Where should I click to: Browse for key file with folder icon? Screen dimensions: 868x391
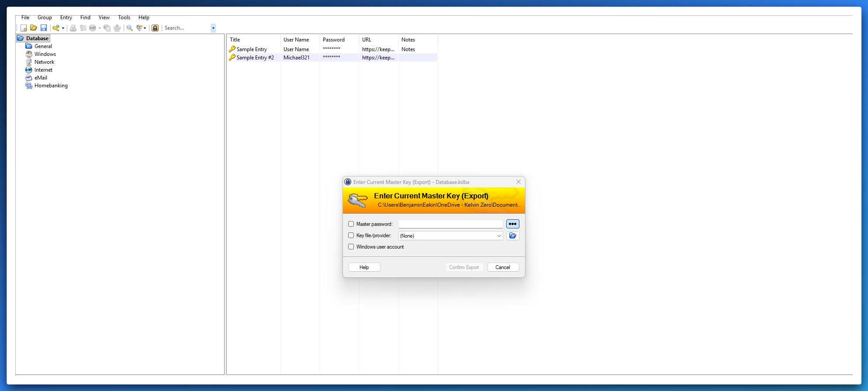pyautogui.click(x=512, y=236)
